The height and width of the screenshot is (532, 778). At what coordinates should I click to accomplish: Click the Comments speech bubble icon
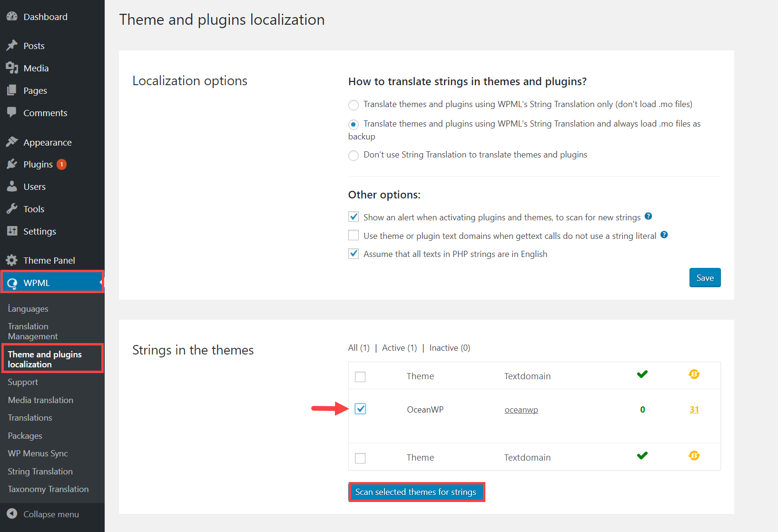pos(12,113)
